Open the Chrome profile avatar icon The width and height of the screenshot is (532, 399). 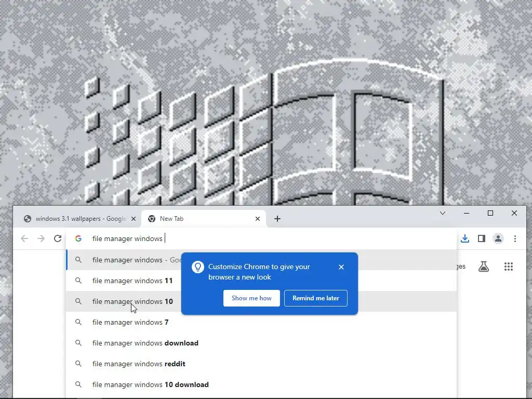[498, 238]
